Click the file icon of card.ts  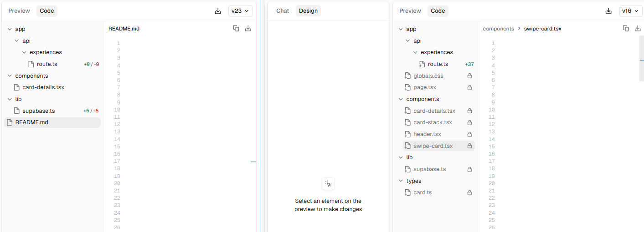pyautogui.click(x=408, y=192)
